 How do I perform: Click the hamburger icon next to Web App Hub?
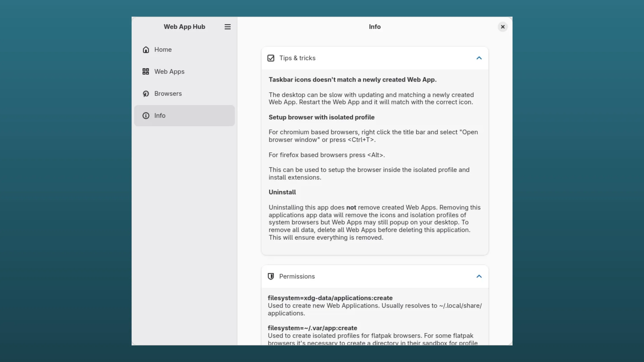coord(227,27)
